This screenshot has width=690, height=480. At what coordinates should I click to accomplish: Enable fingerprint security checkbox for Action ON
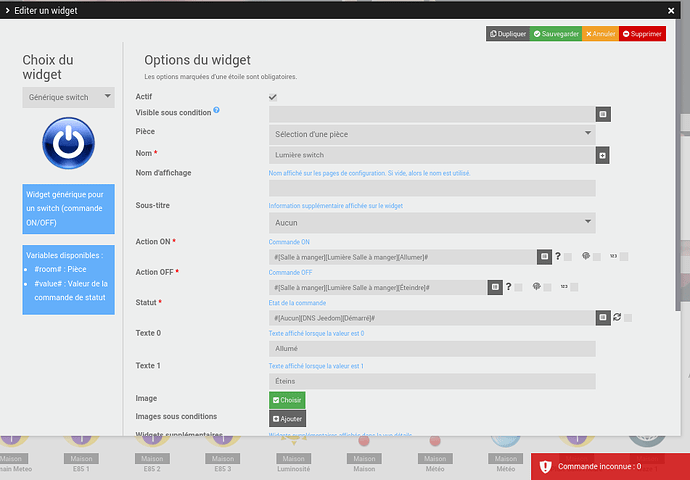[x=597, y=257]
